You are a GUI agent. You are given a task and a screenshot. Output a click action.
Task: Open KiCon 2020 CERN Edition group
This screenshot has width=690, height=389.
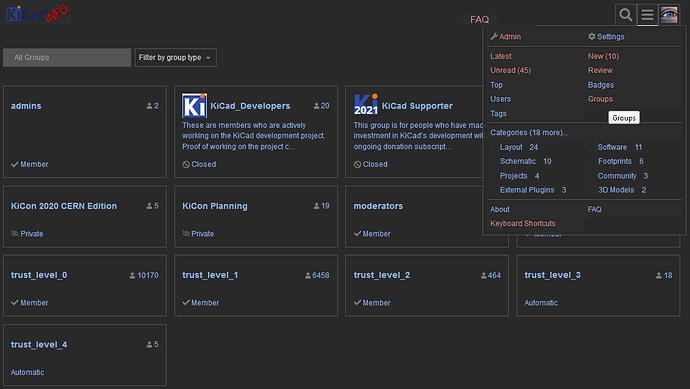64,206
